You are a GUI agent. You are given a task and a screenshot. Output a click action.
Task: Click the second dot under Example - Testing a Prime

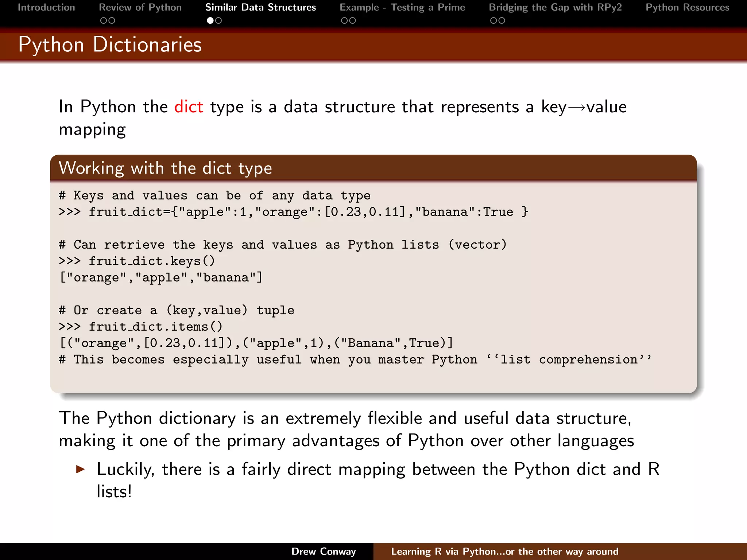pyautogui.click(x=353, y=21)
